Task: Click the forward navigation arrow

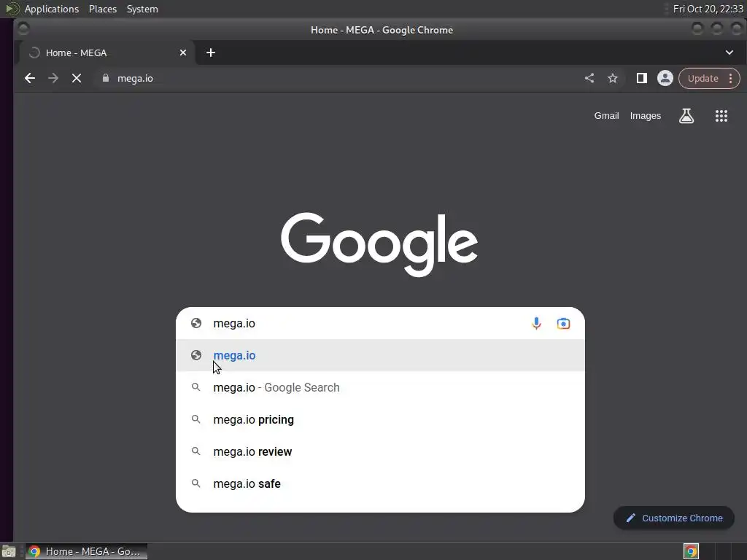Action: point(53,78)
